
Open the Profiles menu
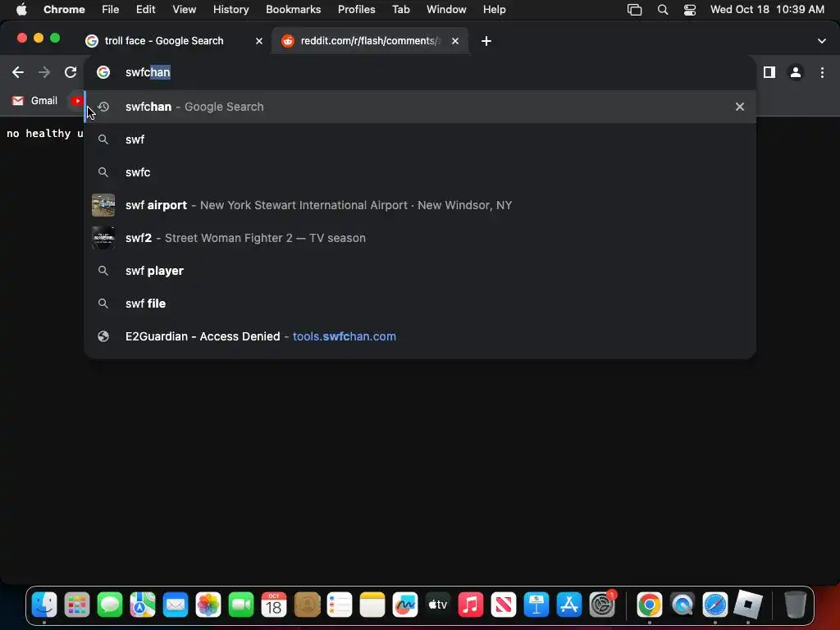coord(356,10)
